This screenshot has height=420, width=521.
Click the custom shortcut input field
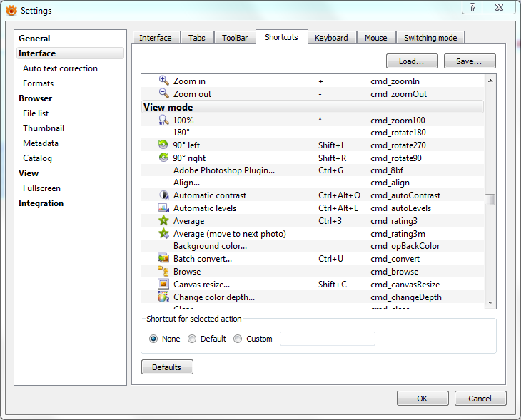327,339
